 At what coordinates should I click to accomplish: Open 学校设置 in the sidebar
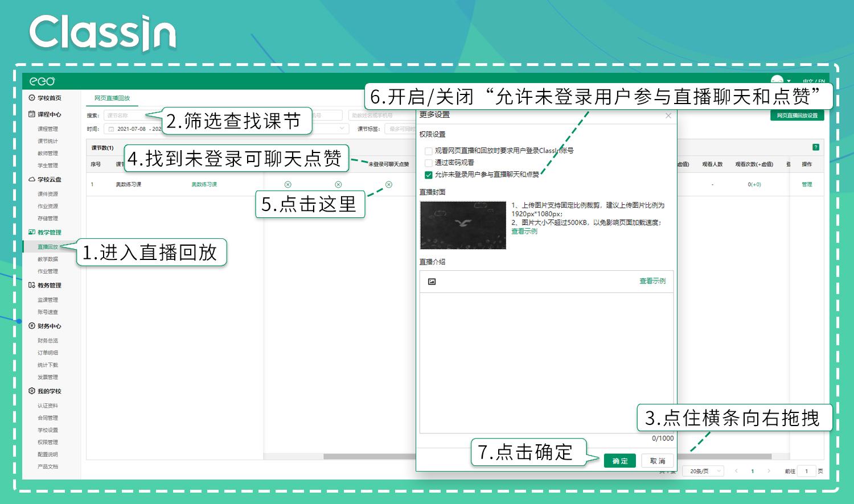click(48, 430)
